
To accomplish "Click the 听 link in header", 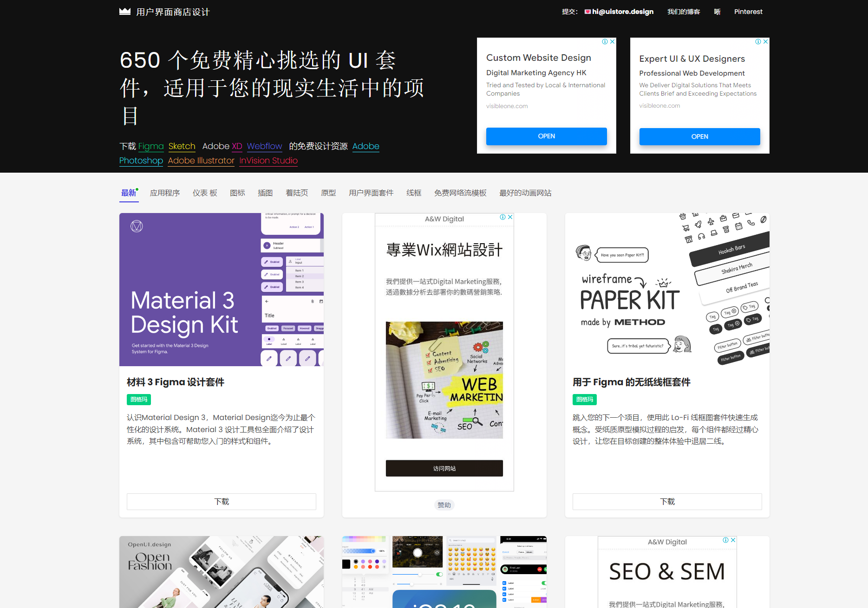I will [717, 12].
